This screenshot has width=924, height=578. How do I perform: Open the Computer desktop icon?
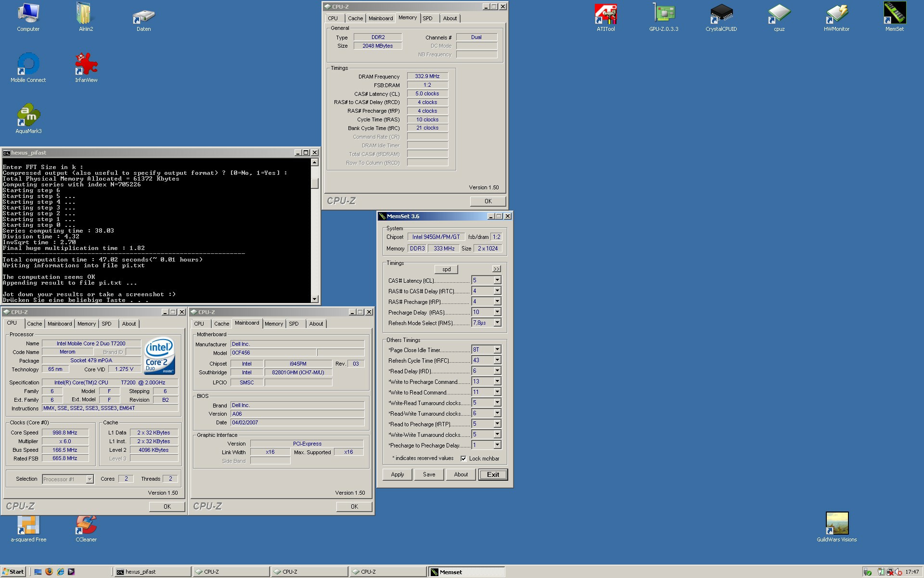click(x=28, y=17)
